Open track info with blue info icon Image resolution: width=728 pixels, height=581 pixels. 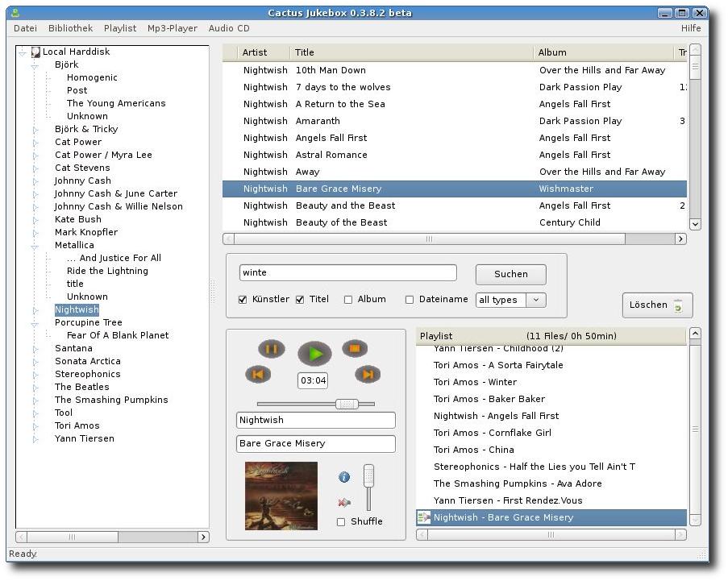[344, 477]
